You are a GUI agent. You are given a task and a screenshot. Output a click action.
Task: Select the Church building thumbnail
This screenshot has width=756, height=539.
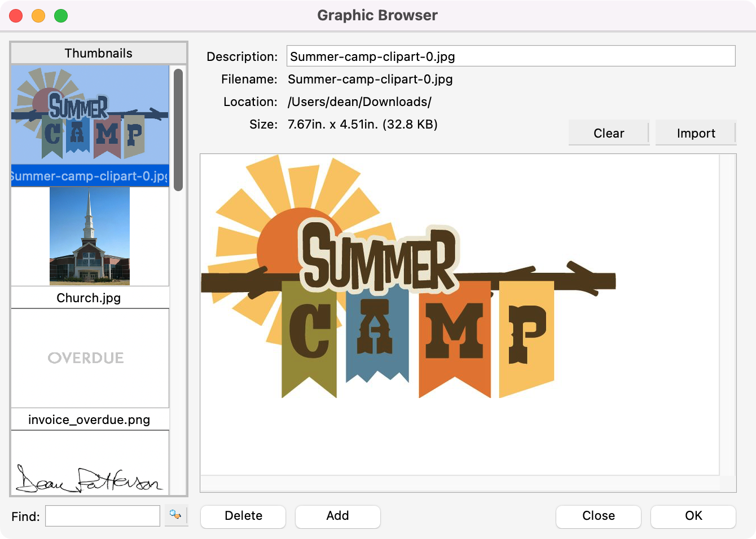tap(90, 236)
